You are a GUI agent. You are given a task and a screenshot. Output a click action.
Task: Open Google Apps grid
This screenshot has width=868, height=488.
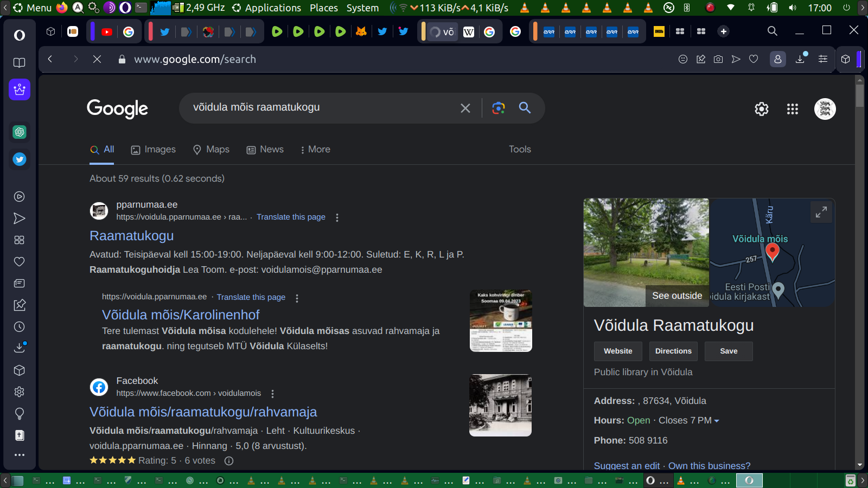pos(793,109)
